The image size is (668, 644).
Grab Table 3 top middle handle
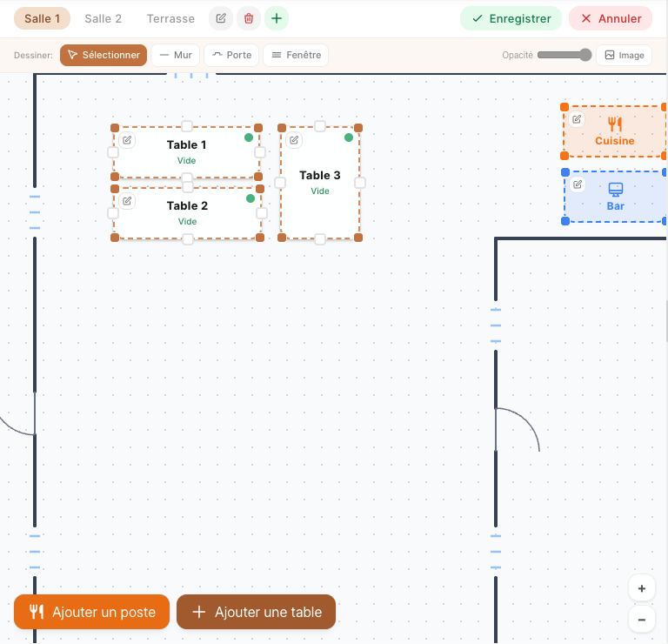pyautogui.click(x=320, y=125)
